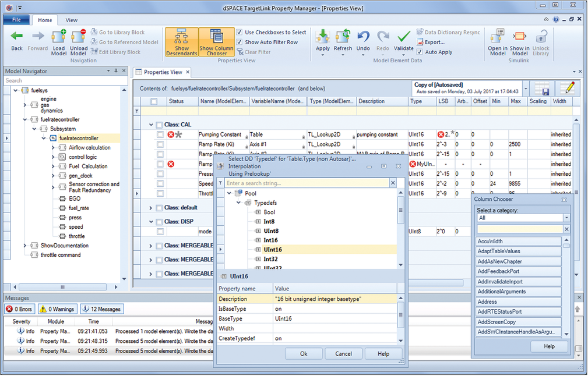
Task: Select the UInt8 typedef item
Action: 271,231
